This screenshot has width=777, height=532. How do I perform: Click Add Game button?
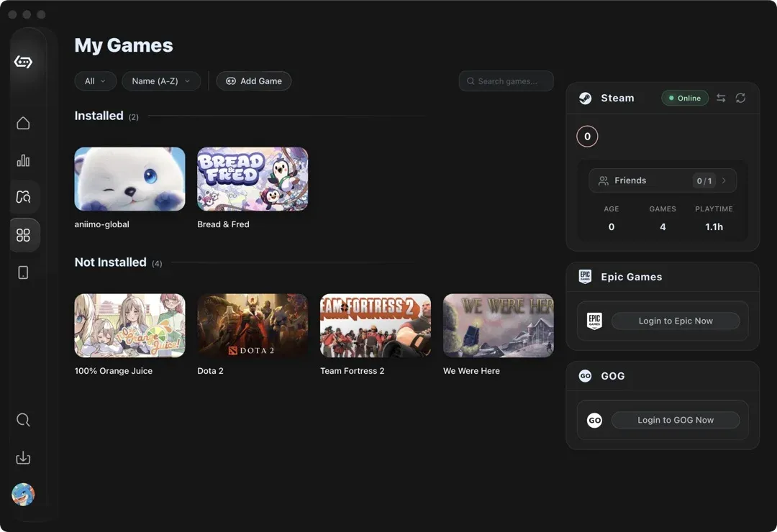(x=254, y=81)
